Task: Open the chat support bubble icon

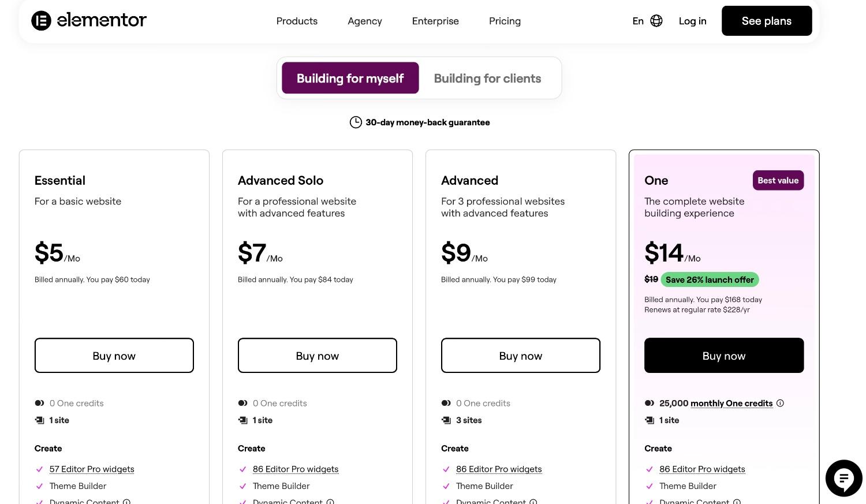Action: click(x=844, y=478)
